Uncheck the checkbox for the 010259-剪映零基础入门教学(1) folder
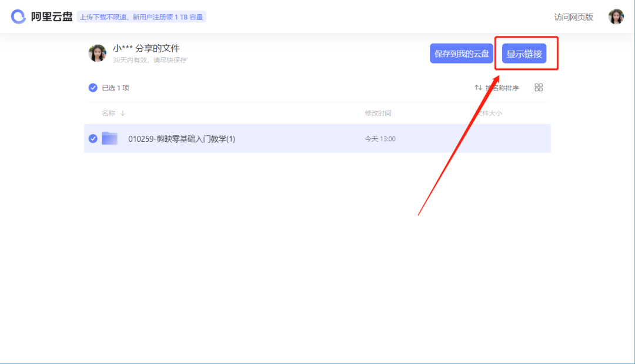The image size is (635, 364). pos(93,138)
